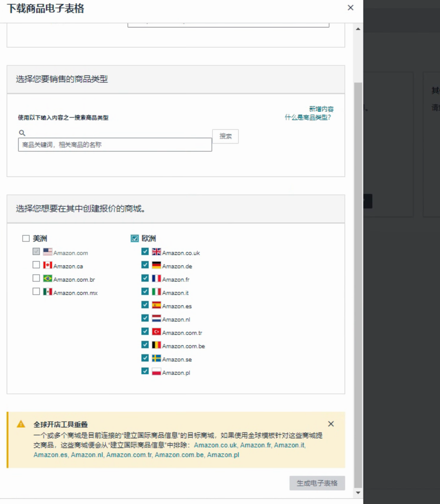
Task: Dismiss the 全球开店工具重叠 warning banner
Action: [x=331, y=424]
